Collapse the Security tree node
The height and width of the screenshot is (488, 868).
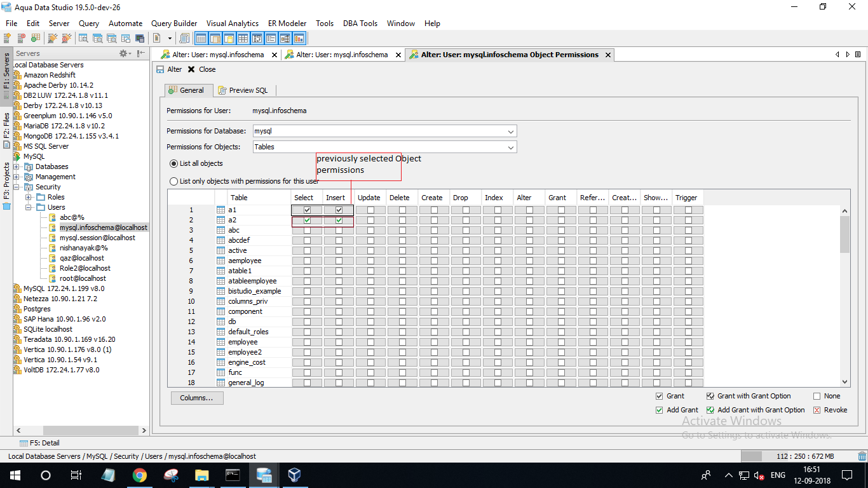17,187
